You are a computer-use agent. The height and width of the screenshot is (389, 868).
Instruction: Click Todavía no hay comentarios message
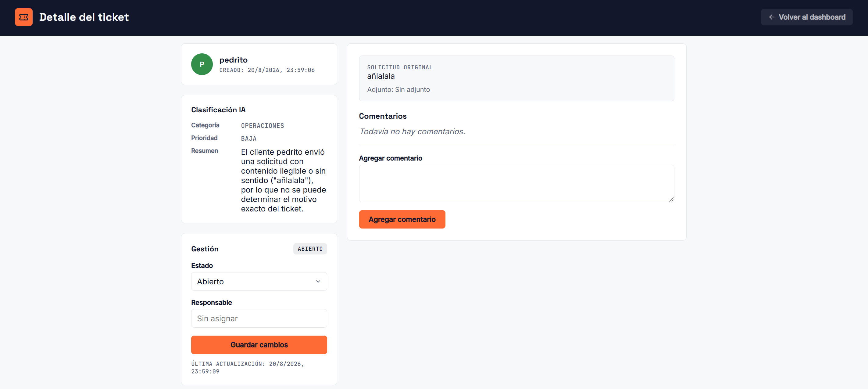tap(412, 131)
